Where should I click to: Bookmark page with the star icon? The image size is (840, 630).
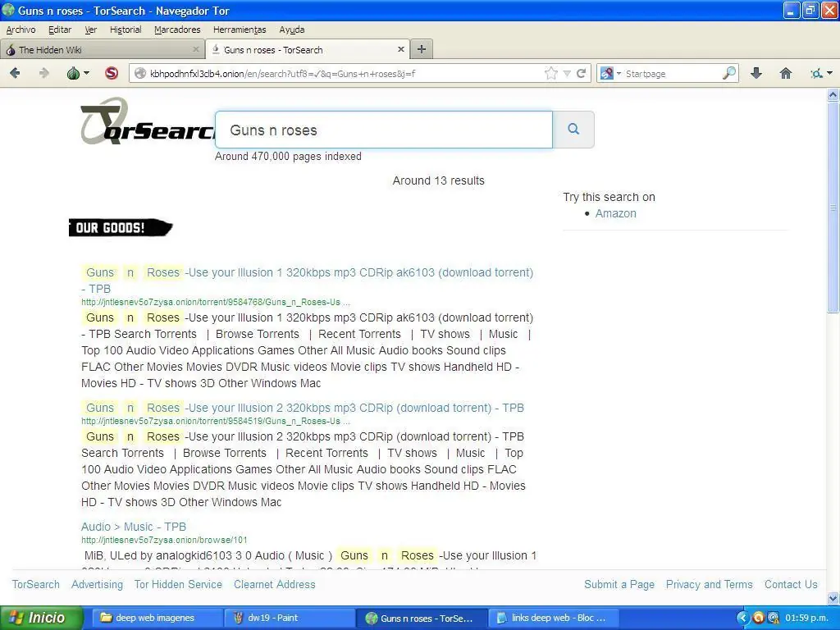(550, 73)
